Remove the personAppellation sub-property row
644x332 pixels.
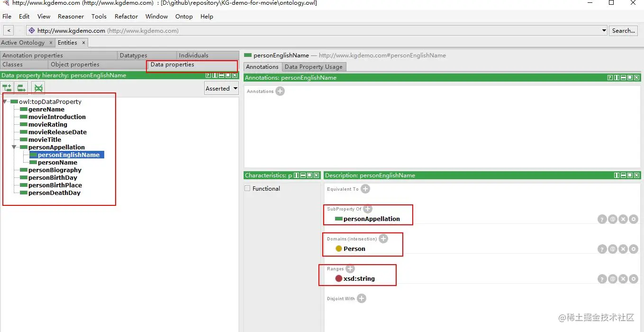[623, 219]
